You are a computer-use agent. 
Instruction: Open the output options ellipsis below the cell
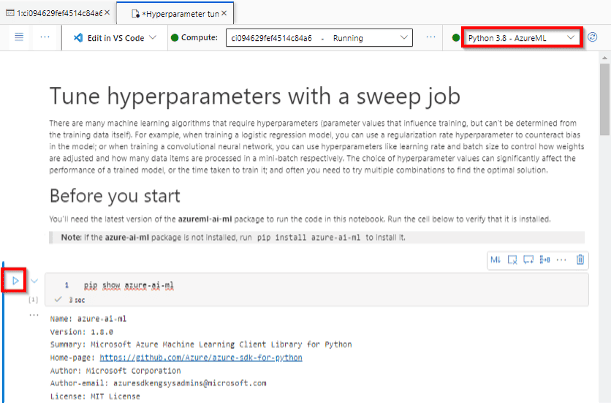(x=34, y=315)
